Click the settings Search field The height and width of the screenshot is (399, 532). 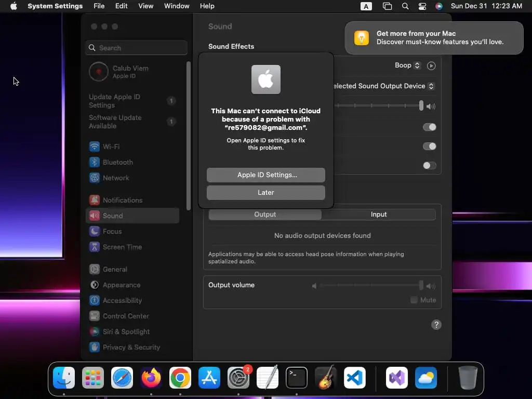(137, 48)
